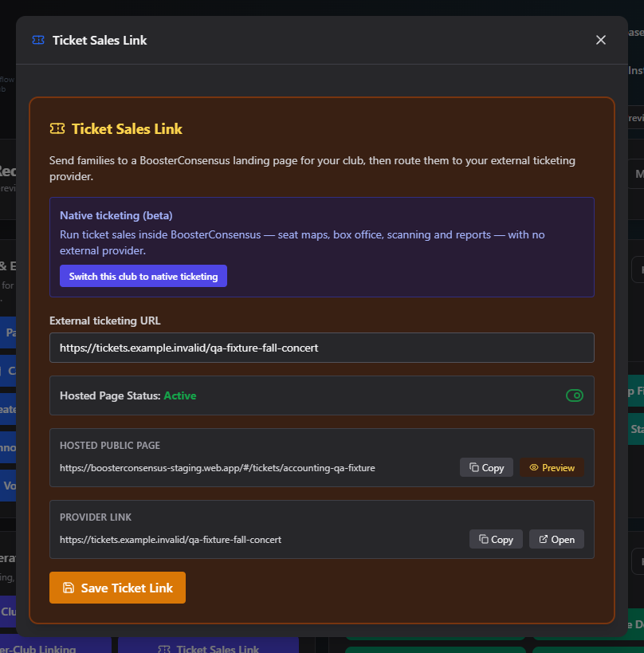
Task: Click the hosted page URL text
Action: click(218, 468)
